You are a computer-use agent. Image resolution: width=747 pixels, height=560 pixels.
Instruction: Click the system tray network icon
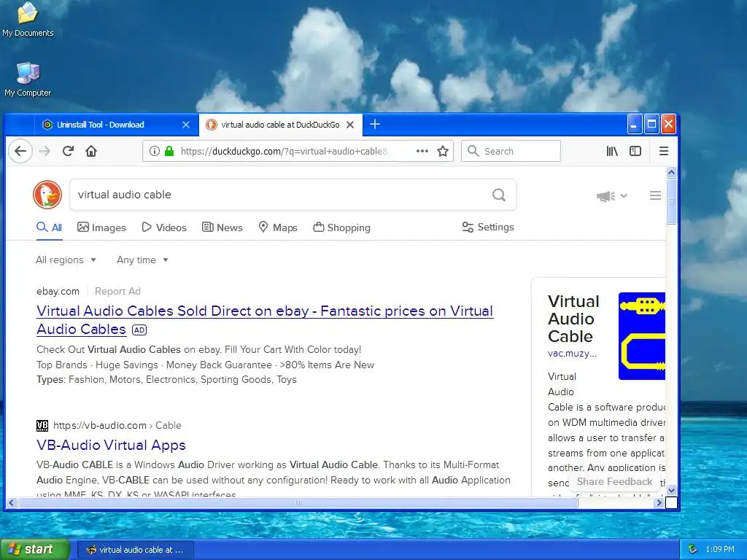(x=693, y=549)
